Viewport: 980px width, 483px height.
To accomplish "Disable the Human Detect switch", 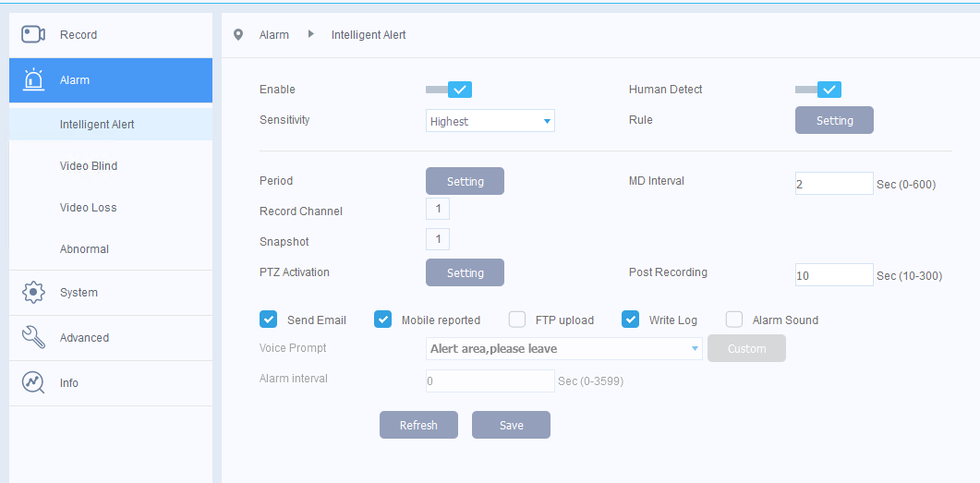I will (x=818, y=90).
